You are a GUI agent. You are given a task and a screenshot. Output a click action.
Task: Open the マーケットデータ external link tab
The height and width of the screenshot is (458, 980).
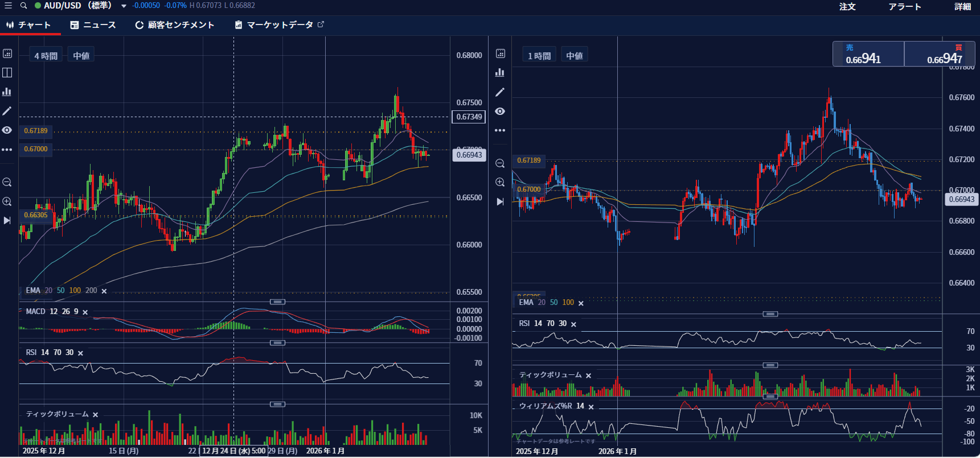point(279,25)
